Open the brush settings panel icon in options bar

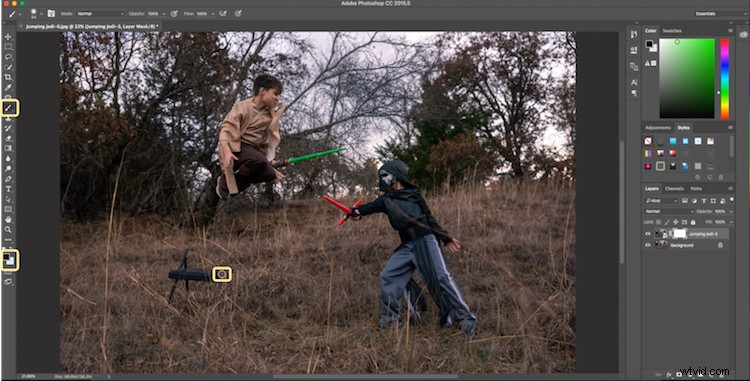tap(51, 14)
